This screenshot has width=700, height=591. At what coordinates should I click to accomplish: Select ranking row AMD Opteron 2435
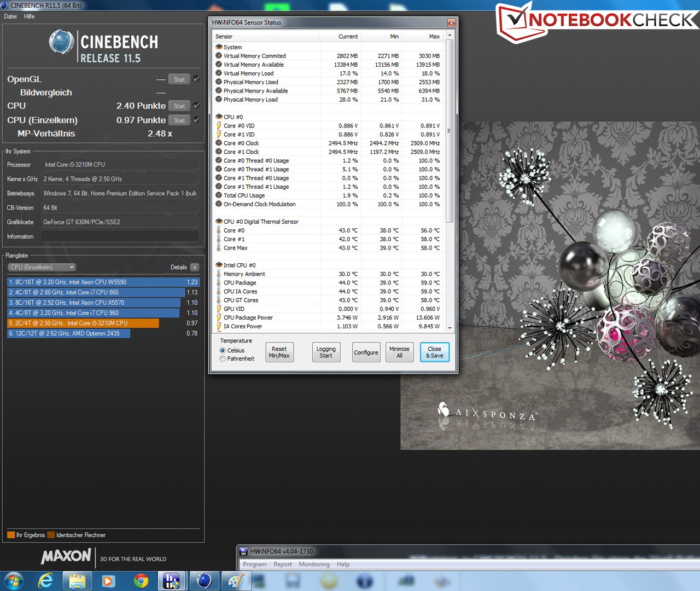tap(103, 333)
